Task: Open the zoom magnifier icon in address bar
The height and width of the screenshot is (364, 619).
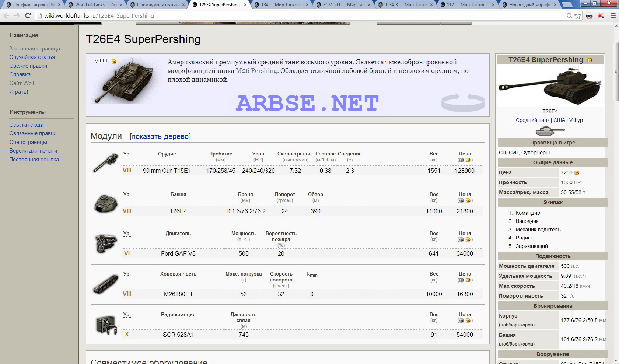Action: tap(570, 16)
